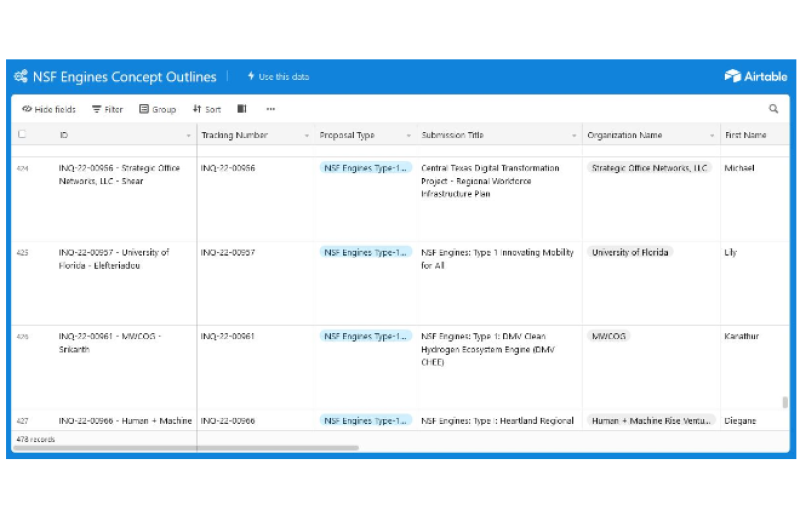This screenshot has width=800, height=516.
Task: Click Strategic Office Networks, LLC organization tag
Action: pyautogui.click(x=649, y=168)
